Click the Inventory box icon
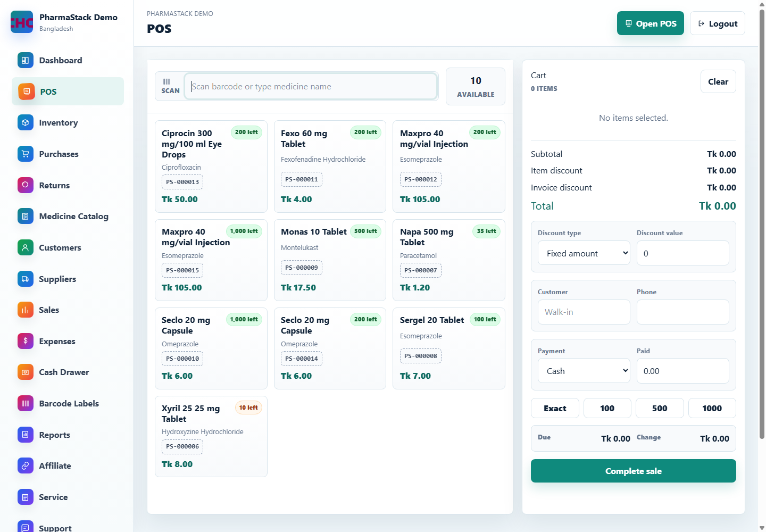766x532 pixels. tap(25, 122)
